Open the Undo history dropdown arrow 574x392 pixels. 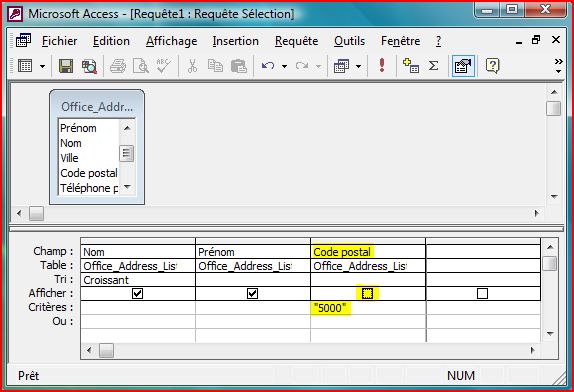[284, 67]
